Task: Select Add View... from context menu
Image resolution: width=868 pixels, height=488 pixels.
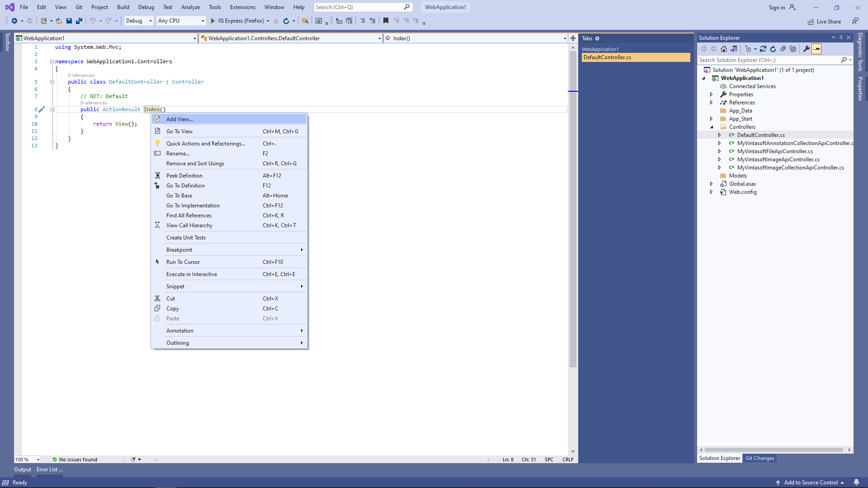Action: 179,119
